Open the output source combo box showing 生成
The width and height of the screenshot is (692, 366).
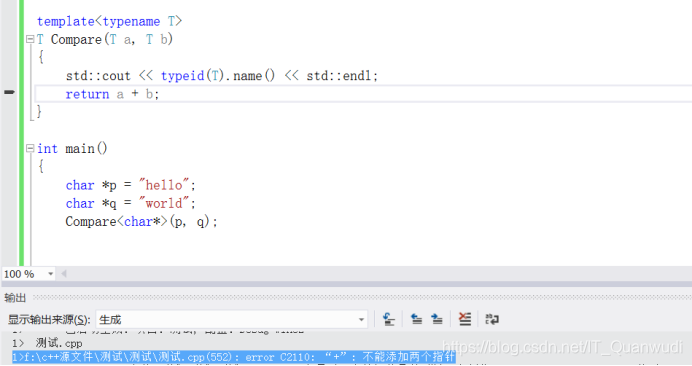tap(232, 319)
